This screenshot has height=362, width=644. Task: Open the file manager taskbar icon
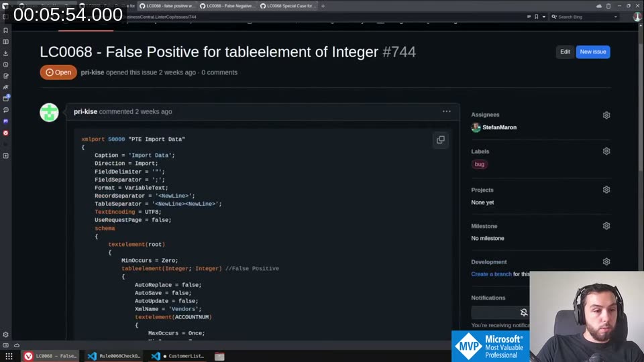(x=219, y=356)
